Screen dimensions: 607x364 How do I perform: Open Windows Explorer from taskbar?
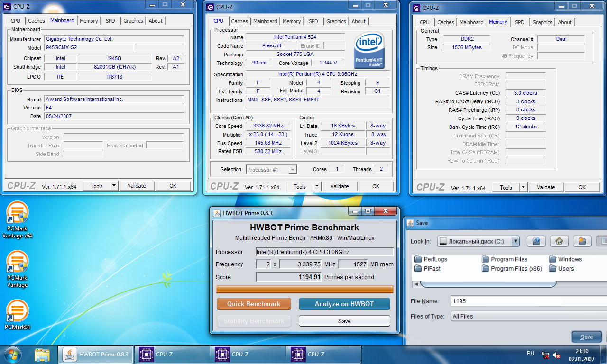pyautogui.click(x=42, y=355)
